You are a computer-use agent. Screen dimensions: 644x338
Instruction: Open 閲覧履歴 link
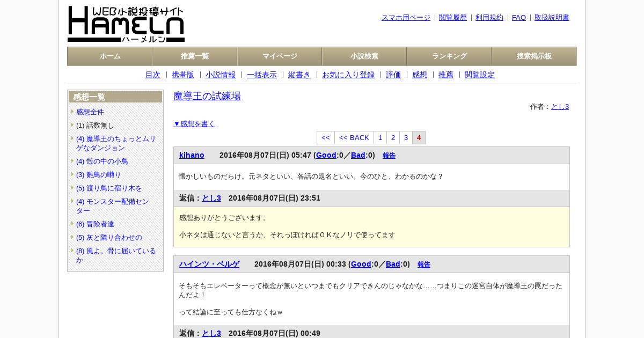453,18
